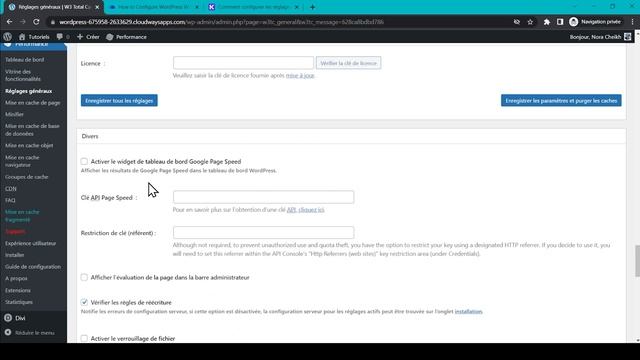Screen dimensions: 640x360
Task: Switch to the second browser tab
Action: click(153, 7)
